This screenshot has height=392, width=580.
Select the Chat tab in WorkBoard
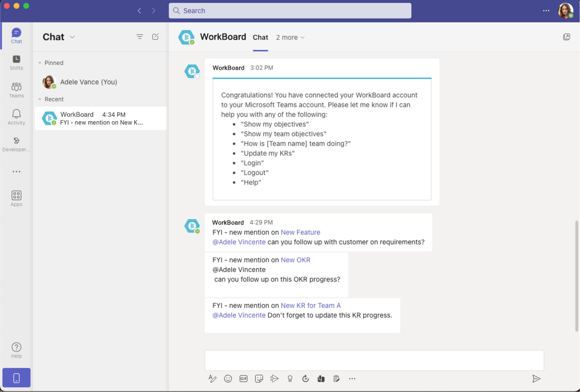click(261, 37)
